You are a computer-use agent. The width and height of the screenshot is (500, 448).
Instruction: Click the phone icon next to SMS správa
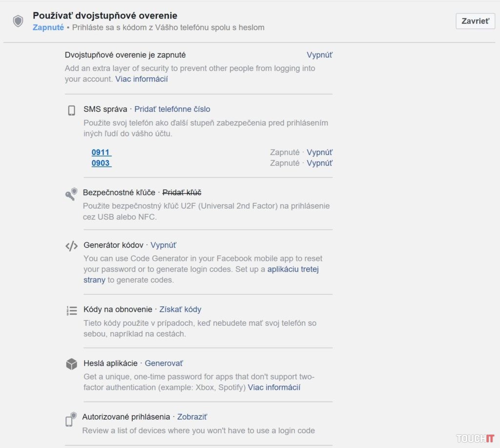(x=71, y=110)
